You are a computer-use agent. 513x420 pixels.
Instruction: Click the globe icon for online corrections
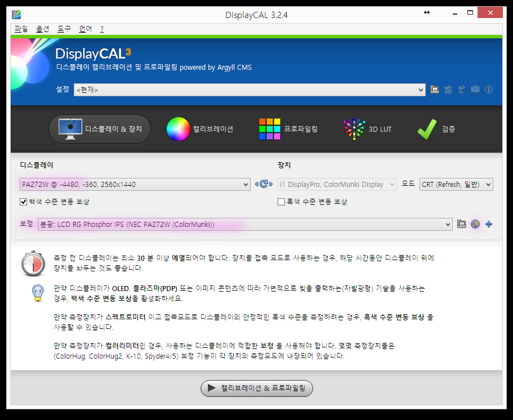475,224
